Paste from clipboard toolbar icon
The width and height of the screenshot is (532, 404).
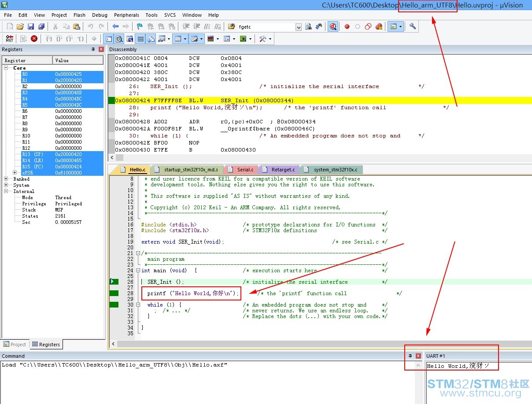pyautogui.click(x=77, y=26)
